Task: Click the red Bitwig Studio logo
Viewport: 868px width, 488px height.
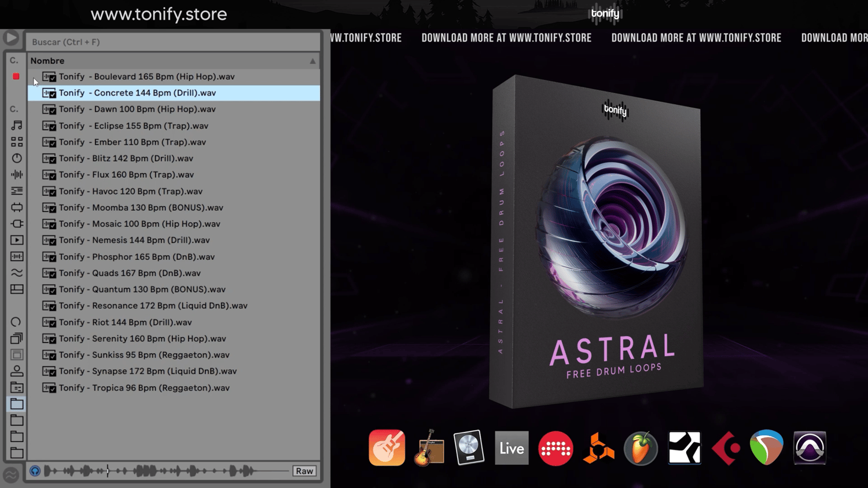Action: click(x=556, y=448)
